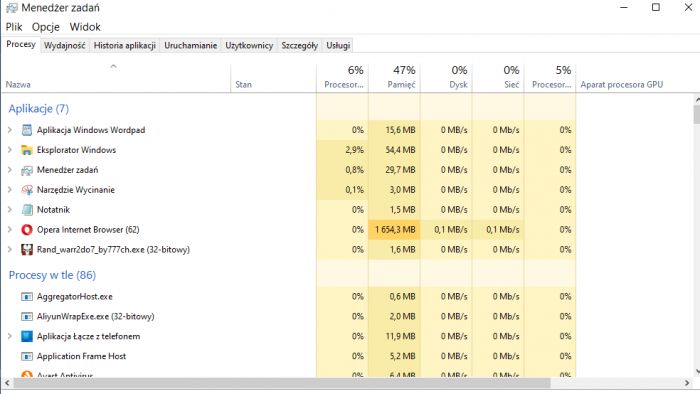This screenshot has width=700, height=394.
Task: Click the Opera browser red icon
Action: pos(27,229)
